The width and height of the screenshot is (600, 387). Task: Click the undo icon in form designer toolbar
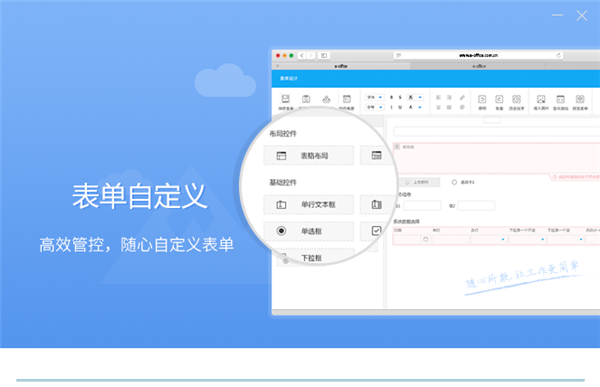pyautogui.click(x=482, y=100)
